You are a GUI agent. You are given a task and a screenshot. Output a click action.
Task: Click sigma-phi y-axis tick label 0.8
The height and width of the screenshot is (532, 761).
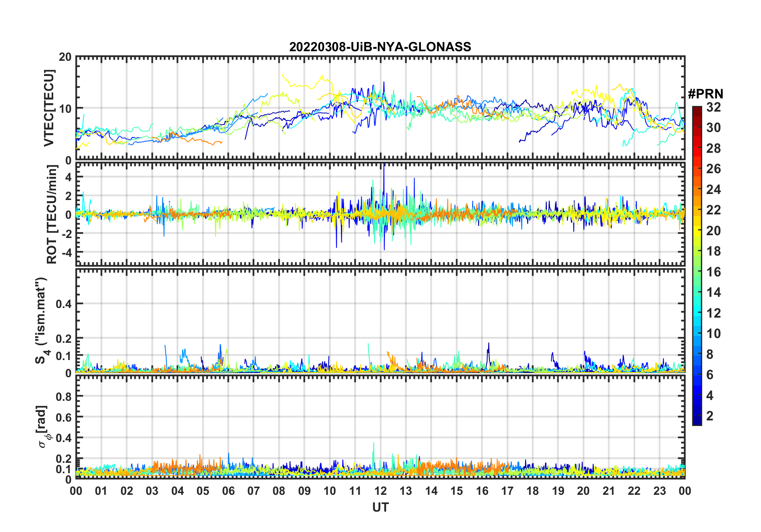(64, 396)
